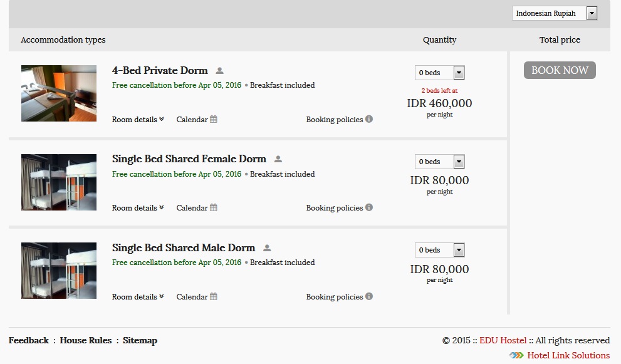This screenshot has width=621, height=364.
Task: Click info icon beside Female Dorm booking policies
Action: pos(369,207)
